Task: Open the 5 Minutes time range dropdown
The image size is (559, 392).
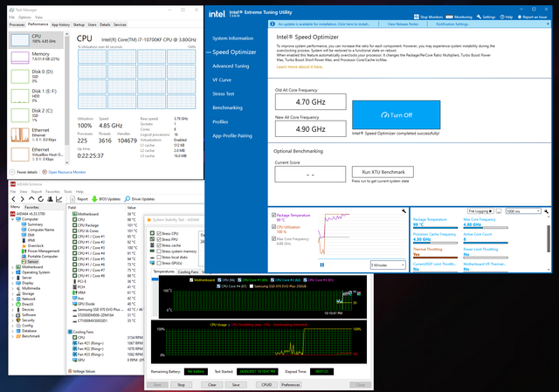Action: (388, 265)
